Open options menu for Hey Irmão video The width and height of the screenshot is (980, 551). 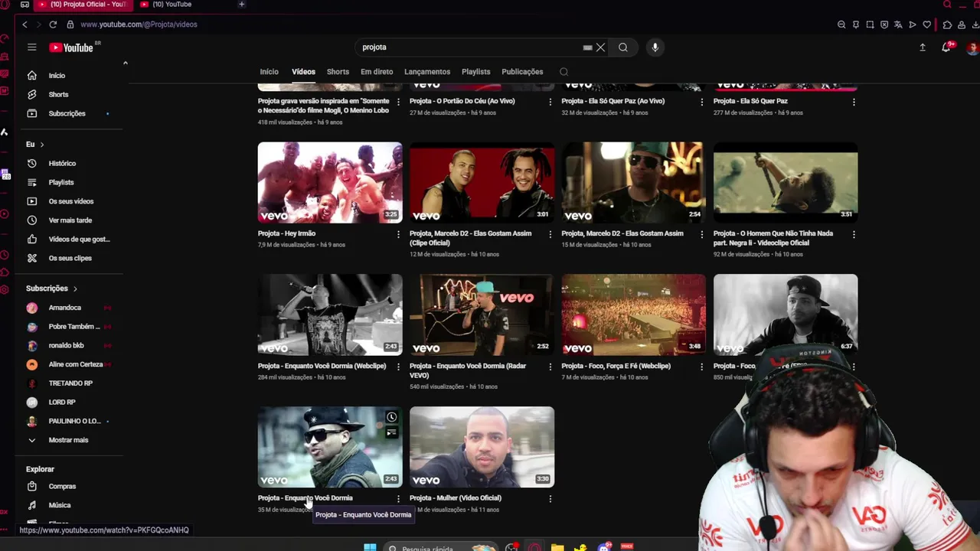[x=398, y=234]
